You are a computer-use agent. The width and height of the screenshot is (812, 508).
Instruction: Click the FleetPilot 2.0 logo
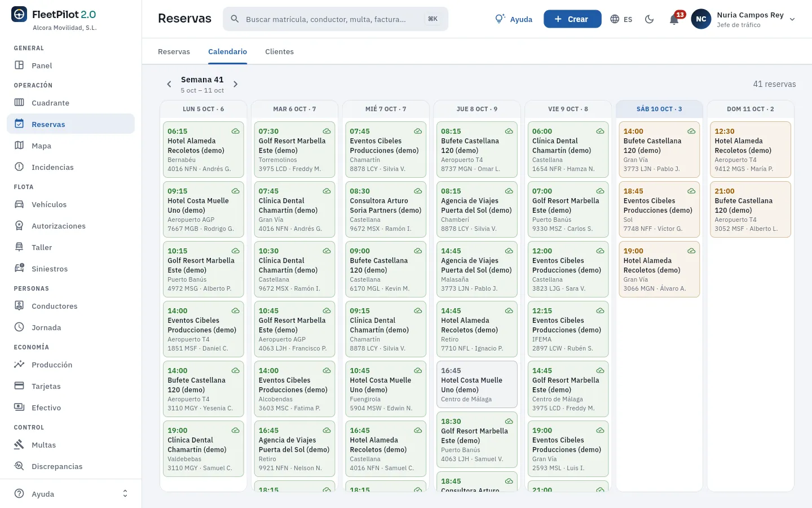click(54, 15)
